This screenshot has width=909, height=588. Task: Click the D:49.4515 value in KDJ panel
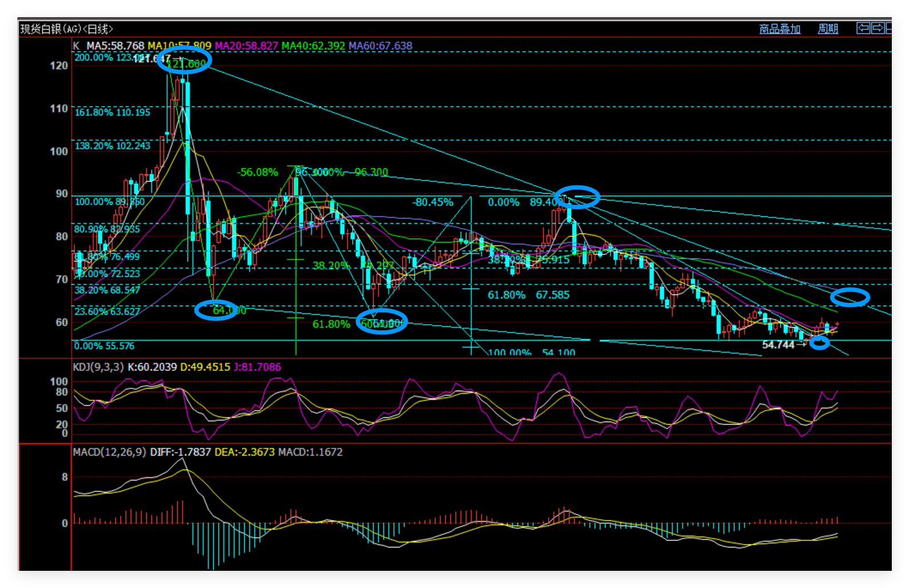[205, 367]
